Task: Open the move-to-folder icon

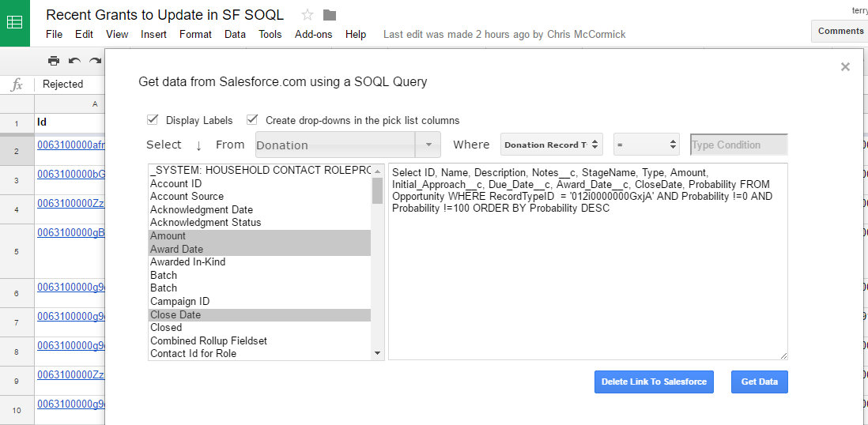Action: (x=330, y=15)
